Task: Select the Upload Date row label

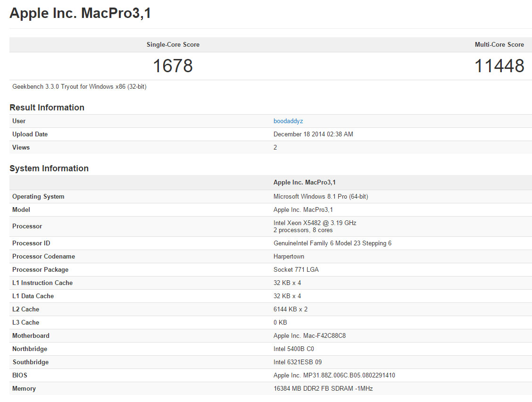Action: (30, 134)
